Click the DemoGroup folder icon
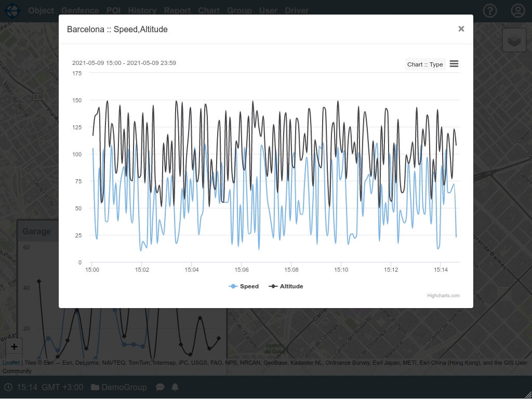This screenshot has width=532, height=399. pos(95,387)
